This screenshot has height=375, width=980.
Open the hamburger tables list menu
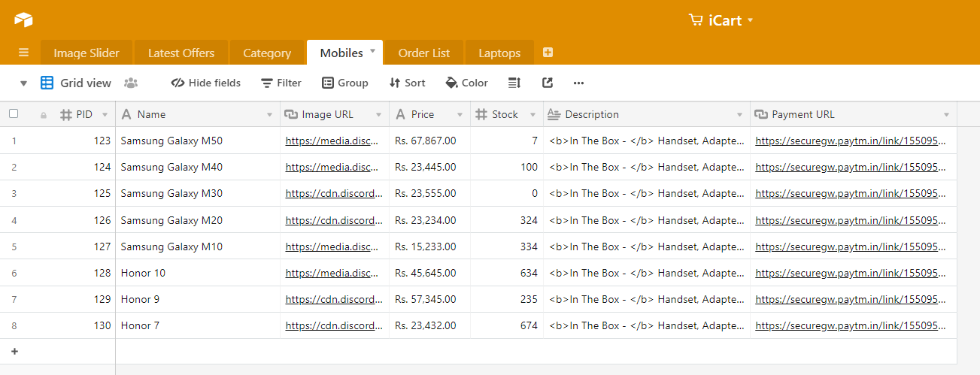coord(23,53)
